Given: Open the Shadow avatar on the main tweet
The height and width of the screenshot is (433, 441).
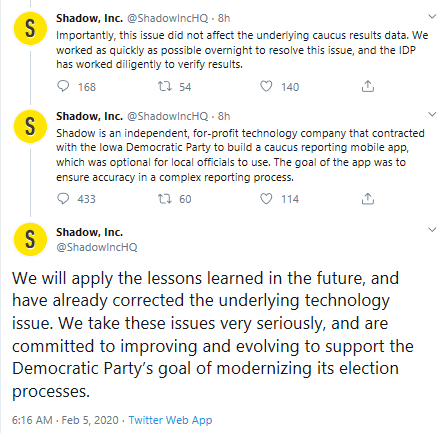Looking at the screenshot, I should 30,239.
